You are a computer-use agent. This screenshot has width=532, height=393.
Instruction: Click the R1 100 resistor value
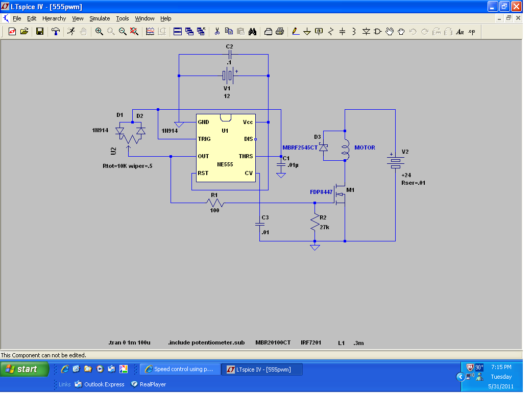tap(214, 210)
